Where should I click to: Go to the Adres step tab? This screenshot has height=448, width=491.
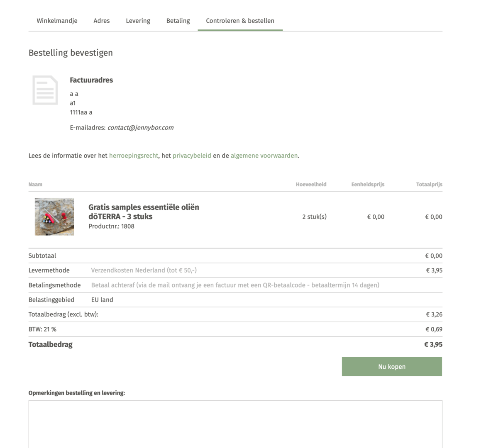pyautogui.click(x=102, y=21)
